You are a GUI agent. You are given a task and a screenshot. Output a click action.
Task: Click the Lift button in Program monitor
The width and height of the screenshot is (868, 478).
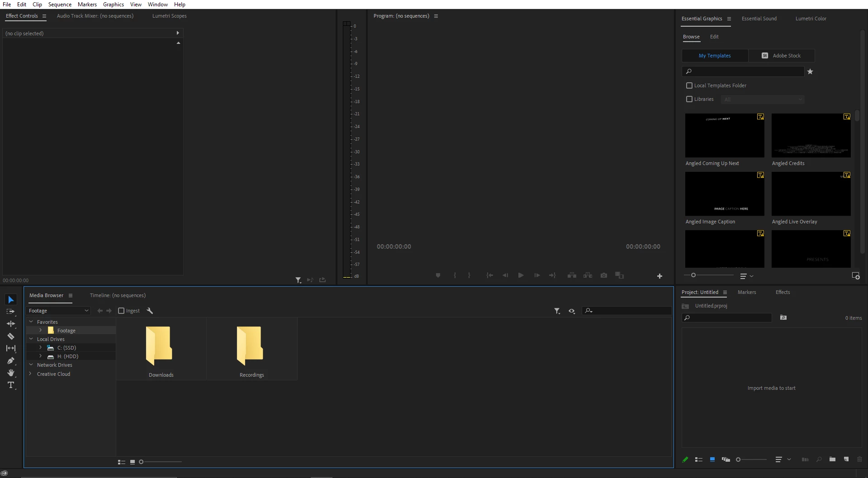572,275
